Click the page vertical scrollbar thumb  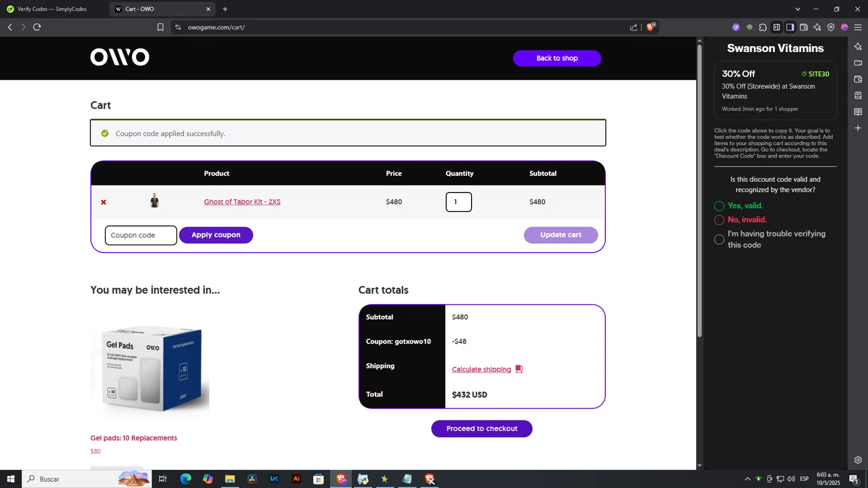(x=699, y=191)
